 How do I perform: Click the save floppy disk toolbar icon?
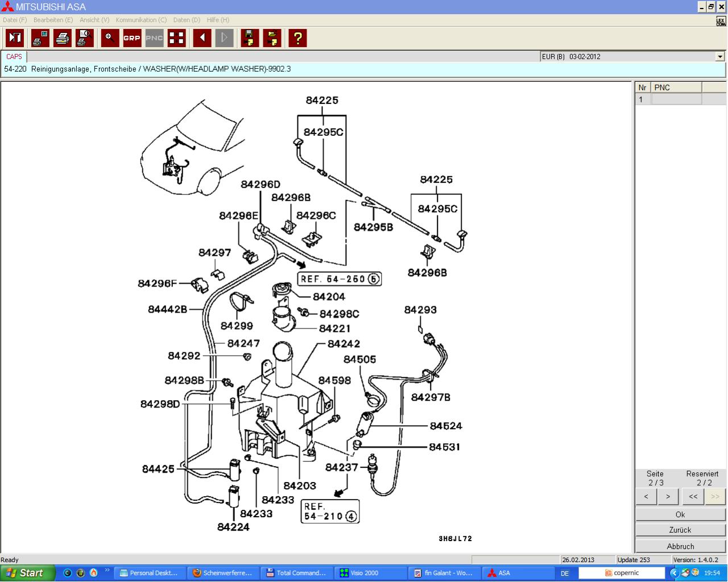(250, 38)
